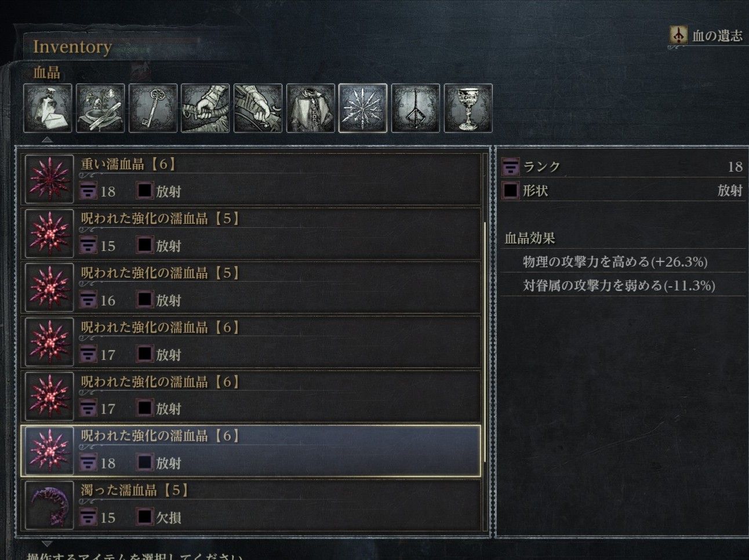Select 重い濡血晶【6】 rank 18 gem
This screenshot has height=560, width=749.
(x=251, y=179)
